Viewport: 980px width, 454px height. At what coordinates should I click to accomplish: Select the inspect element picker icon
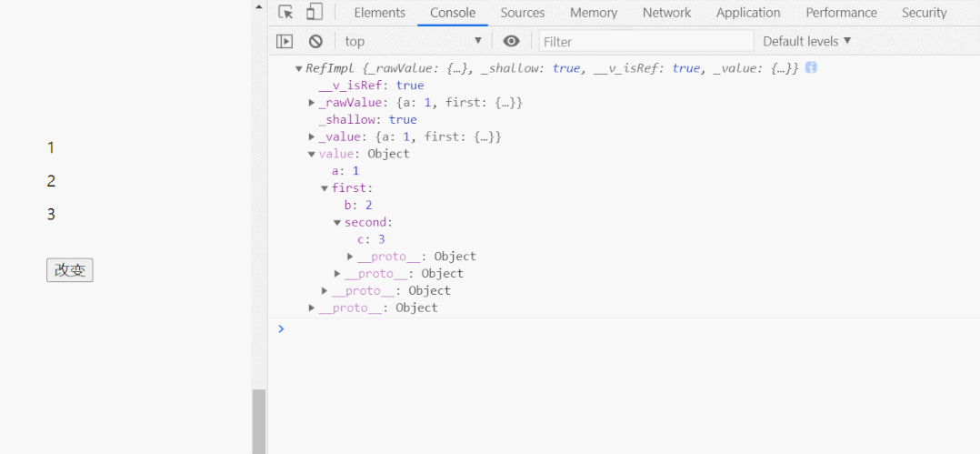point(285,13)
